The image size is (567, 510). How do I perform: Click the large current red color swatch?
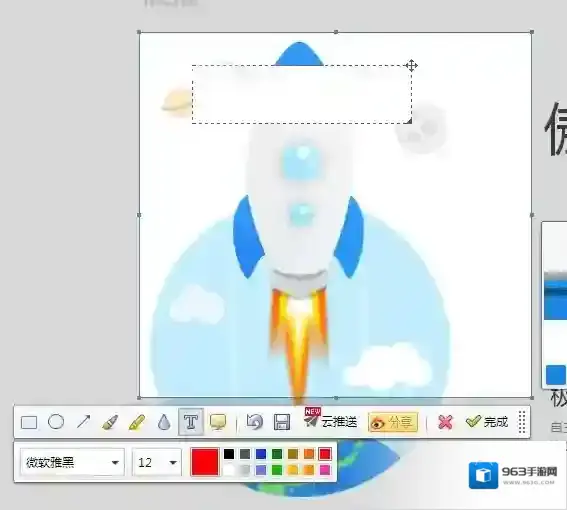(x=205, y=462)
